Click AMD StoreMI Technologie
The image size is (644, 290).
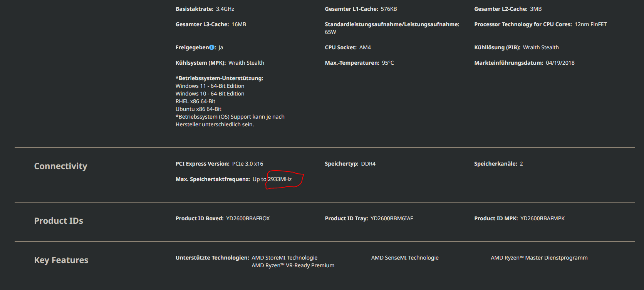click(x=285, y=258)
